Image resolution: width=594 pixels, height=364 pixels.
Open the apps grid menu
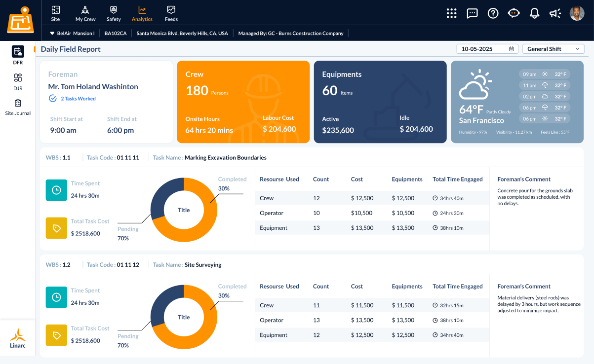[451, 13]
